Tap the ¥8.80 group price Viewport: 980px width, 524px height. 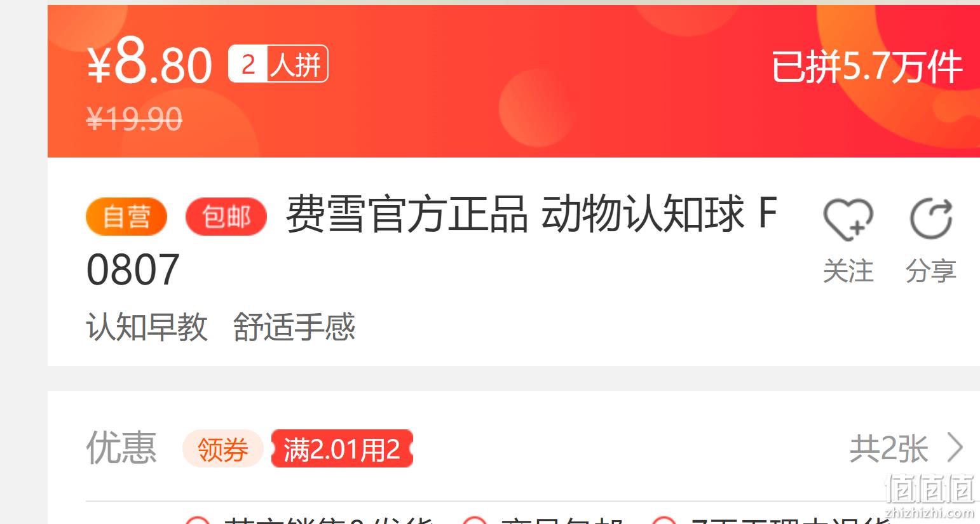click(149, 64)
